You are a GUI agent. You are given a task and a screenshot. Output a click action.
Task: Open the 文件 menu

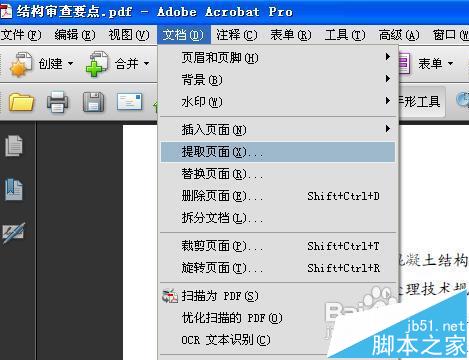pos(21,35)
